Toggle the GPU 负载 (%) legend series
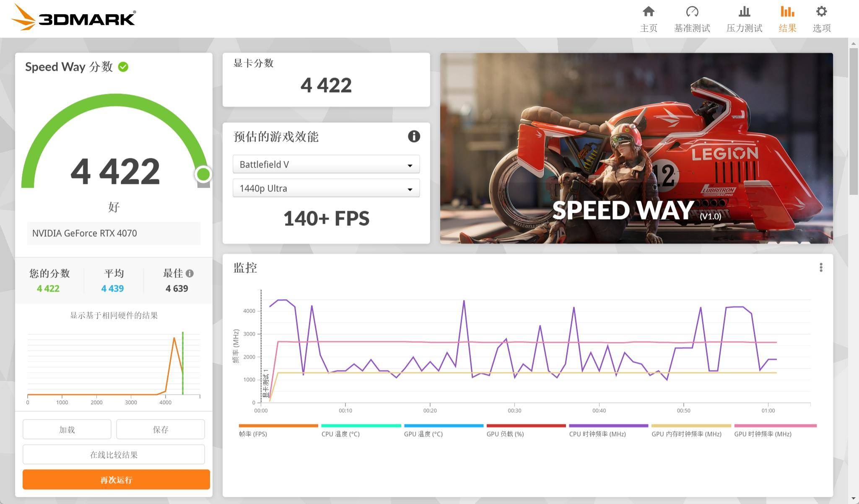The height and width of the screenshot is (504, 859). tap(526, 431)
